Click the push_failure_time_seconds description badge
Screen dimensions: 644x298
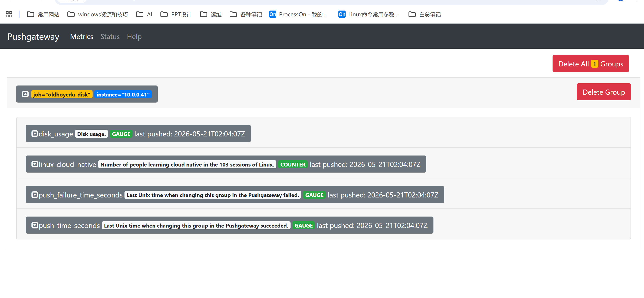point(213,195)
